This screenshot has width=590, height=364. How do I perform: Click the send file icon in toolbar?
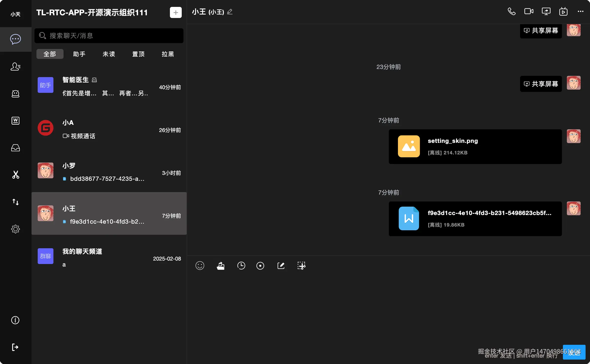click(x=220, y=266)
